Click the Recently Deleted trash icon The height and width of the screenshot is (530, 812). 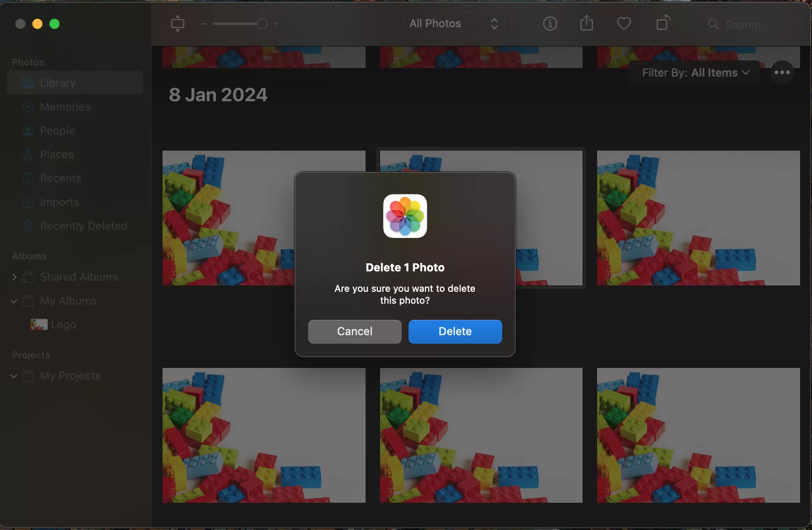(x=28, y=225)
